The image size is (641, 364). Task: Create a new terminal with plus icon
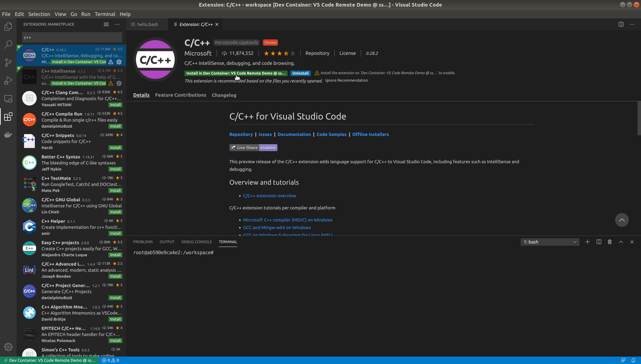(x=588, y=242)
